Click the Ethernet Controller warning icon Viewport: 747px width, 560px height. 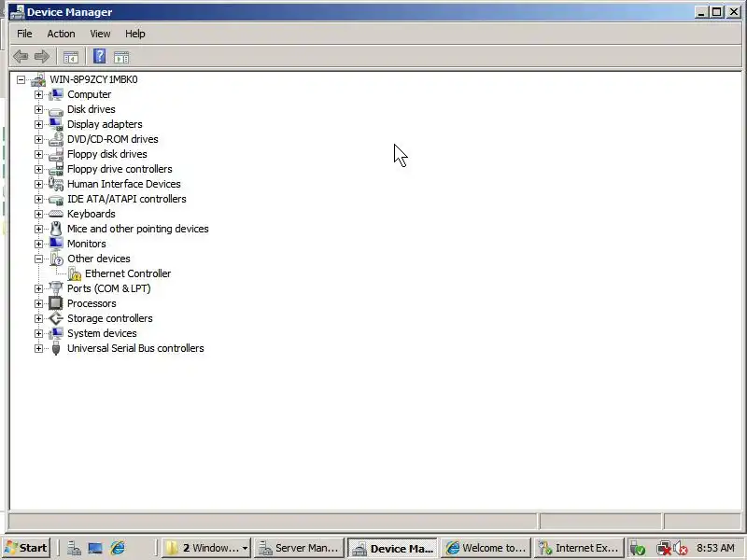coord(75,273)
